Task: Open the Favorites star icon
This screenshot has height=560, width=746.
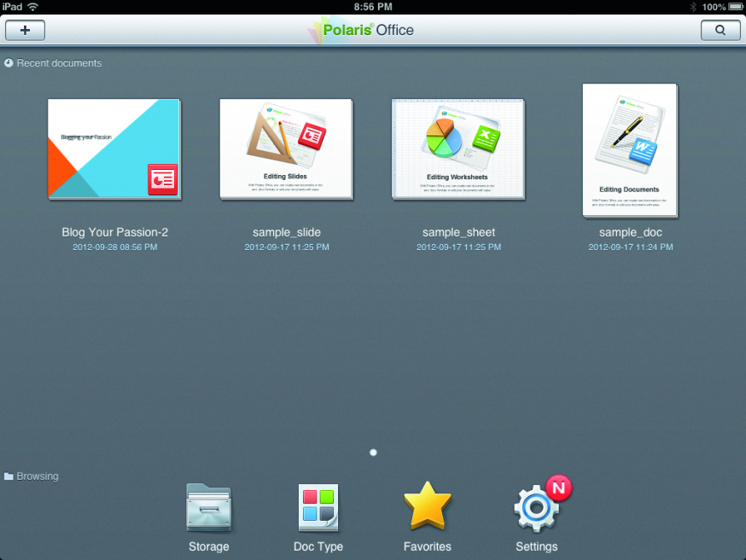Action: 428,505
